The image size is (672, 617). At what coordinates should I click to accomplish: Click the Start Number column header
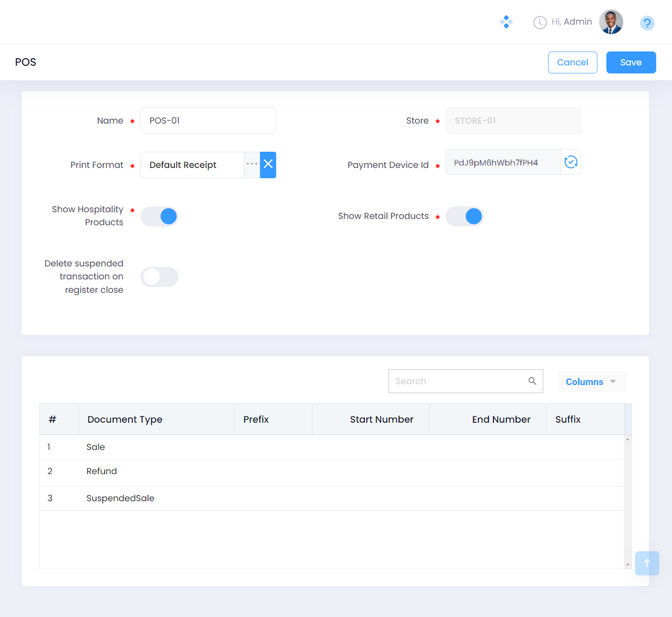381,419
